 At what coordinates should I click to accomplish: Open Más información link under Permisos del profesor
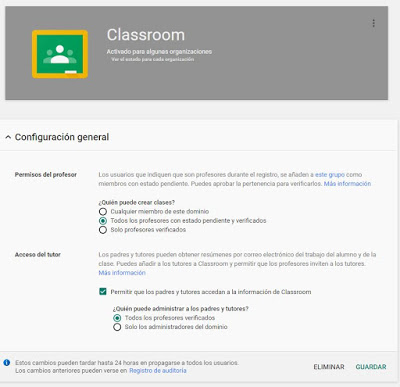[x=347, y=184]
